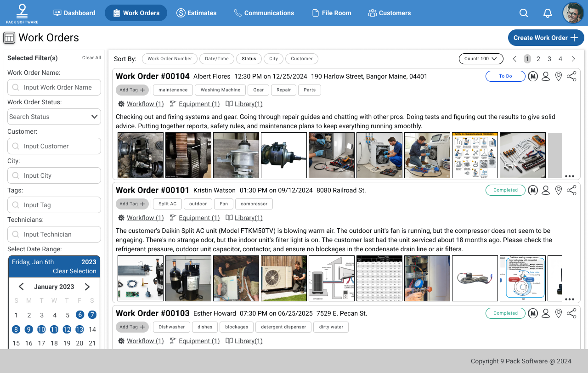Toggle Date/Time sort option

[217, 59]
